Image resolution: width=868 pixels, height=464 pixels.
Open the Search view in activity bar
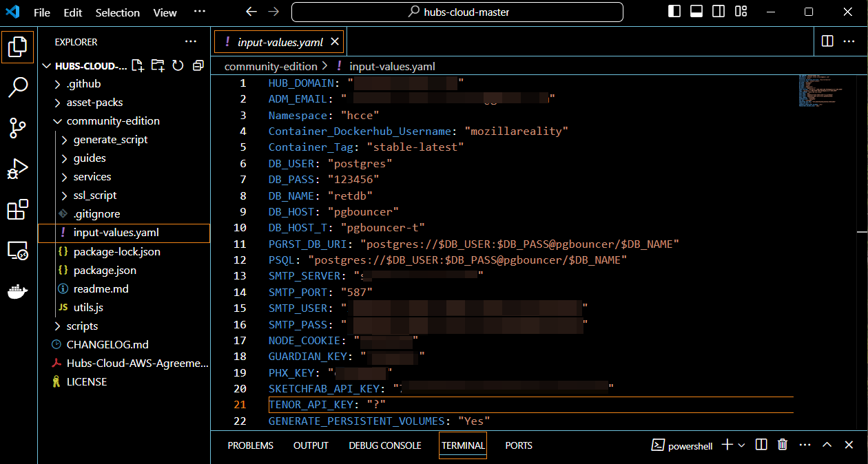(x=18, y=87)
